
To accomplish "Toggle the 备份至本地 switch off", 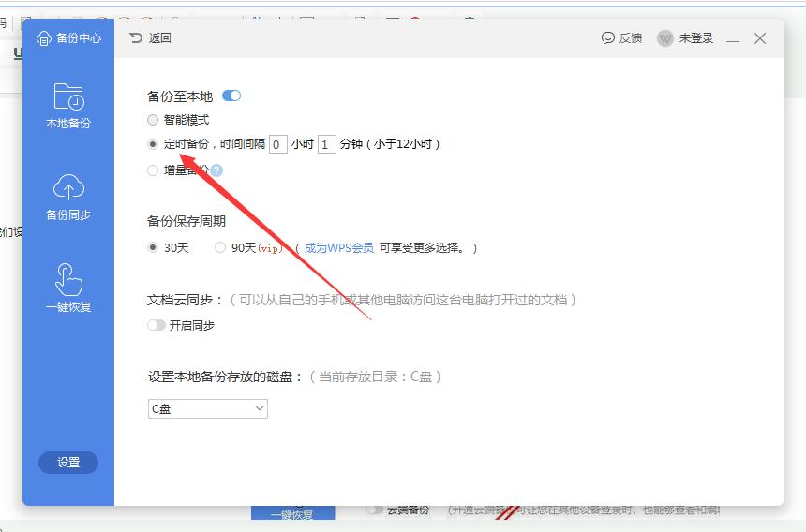I will coord(231,96).
